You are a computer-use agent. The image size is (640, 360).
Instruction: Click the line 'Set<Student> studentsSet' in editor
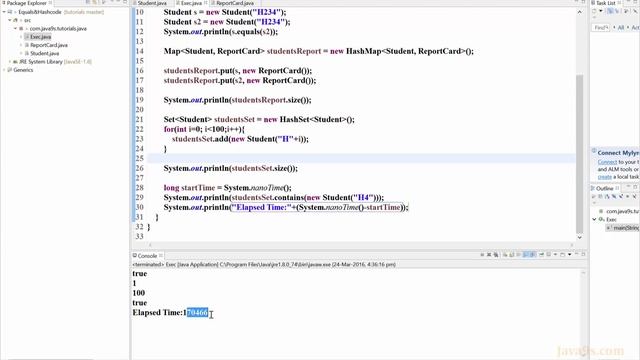click(x=259, y=120)
